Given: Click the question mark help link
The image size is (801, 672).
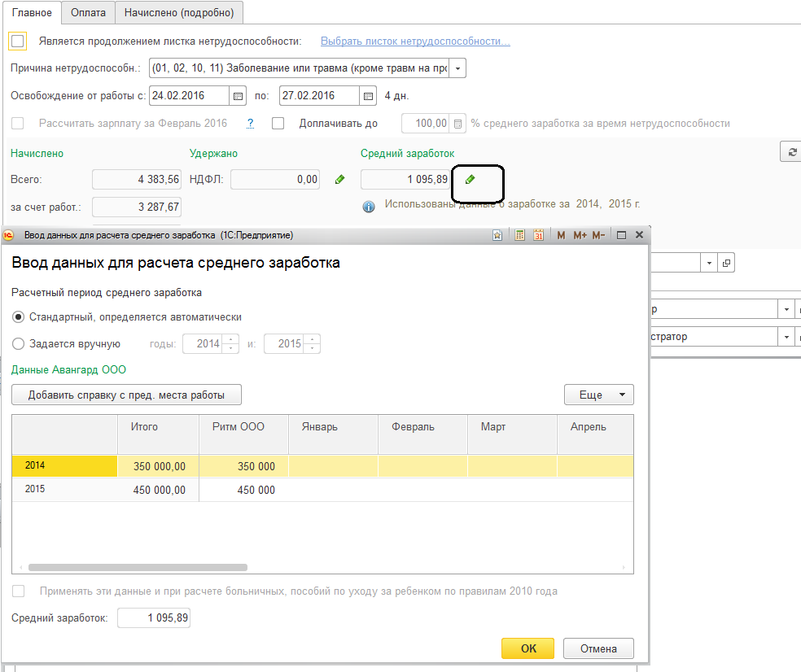Looking at the screenshot, I should click(x=251, y=124).
